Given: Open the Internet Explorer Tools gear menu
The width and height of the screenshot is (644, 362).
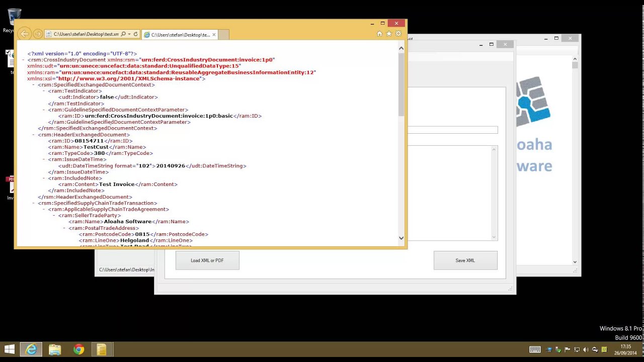Looking at the screenshot, I should (x=398, y=34).
